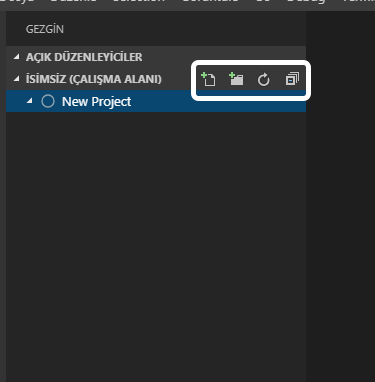The image size is (375, 382).
Task: Click the New Folder icon in explorer header
Action: (x=236, y=79)
